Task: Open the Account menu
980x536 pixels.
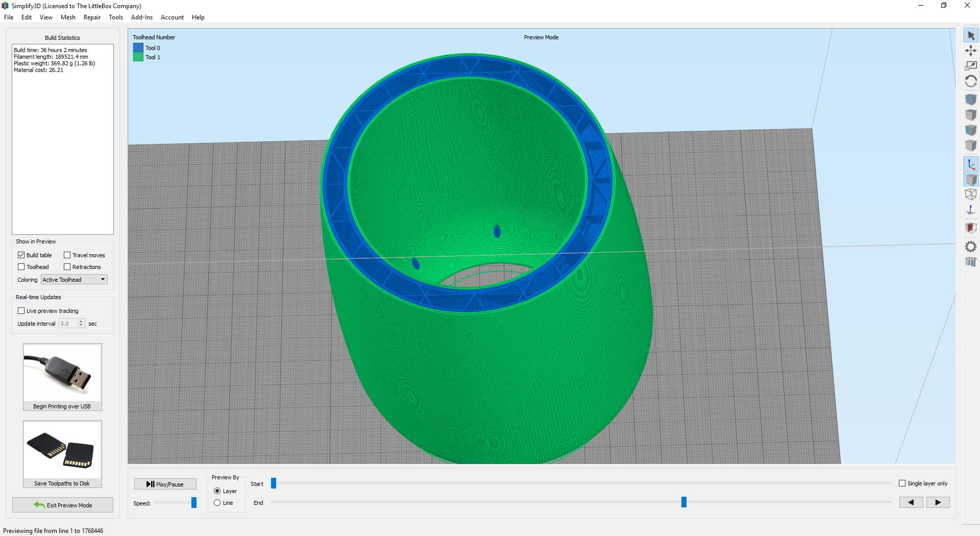Action: [172, 17]
